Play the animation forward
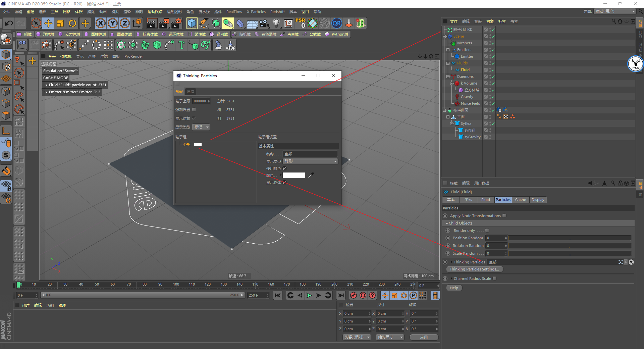 point(309,295)
